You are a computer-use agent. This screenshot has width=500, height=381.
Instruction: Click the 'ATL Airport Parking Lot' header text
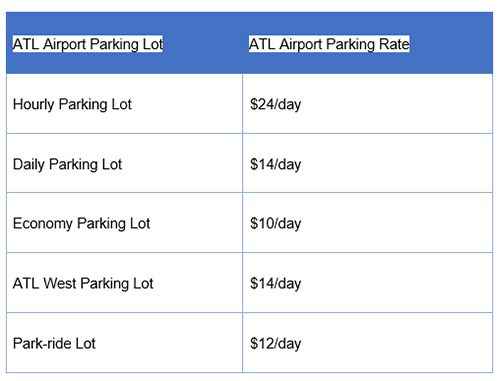[88, 44]
